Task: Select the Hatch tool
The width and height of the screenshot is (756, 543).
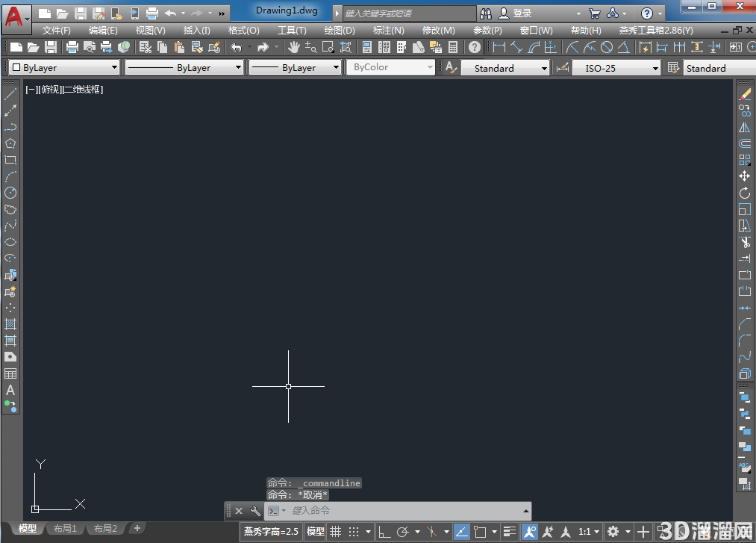Action: (10, 324)
